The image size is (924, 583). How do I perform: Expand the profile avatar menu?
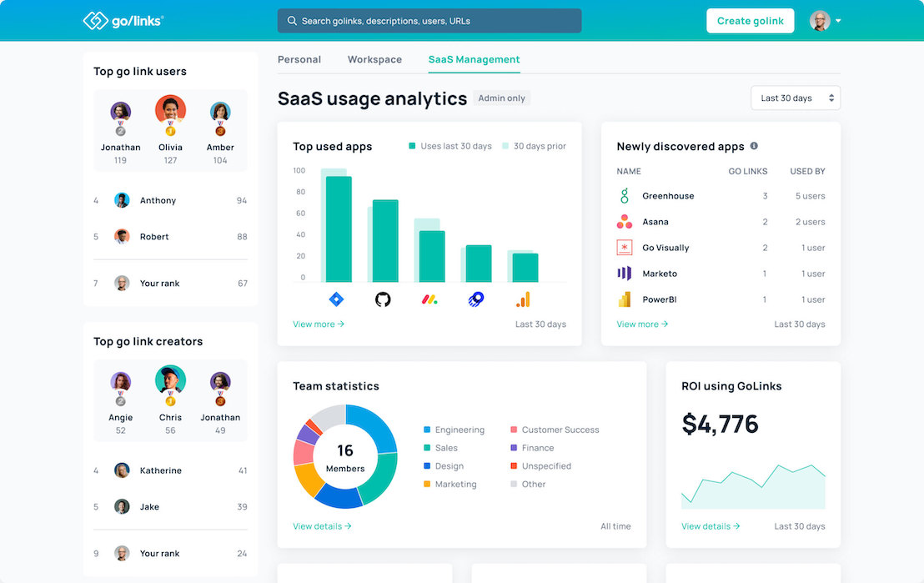tap(825, 20)
